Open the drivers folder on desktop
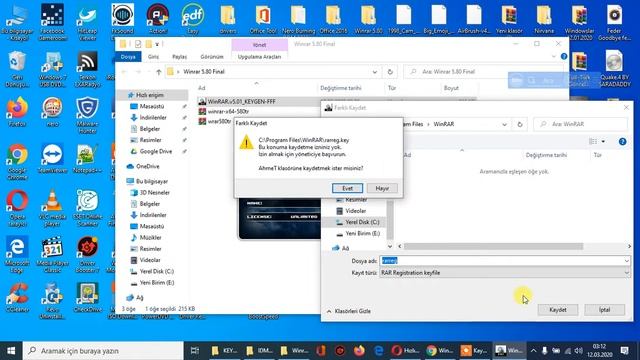 coord(228,19)
